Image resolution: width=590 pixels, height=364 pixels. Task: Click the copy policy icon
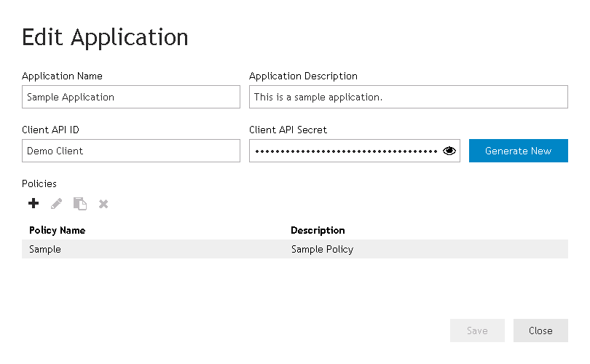tap(80, 204)
